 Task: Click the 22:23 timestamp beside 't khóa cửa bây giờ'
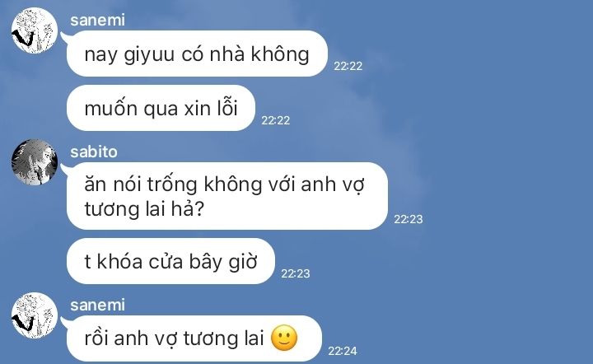pos(296,273)
